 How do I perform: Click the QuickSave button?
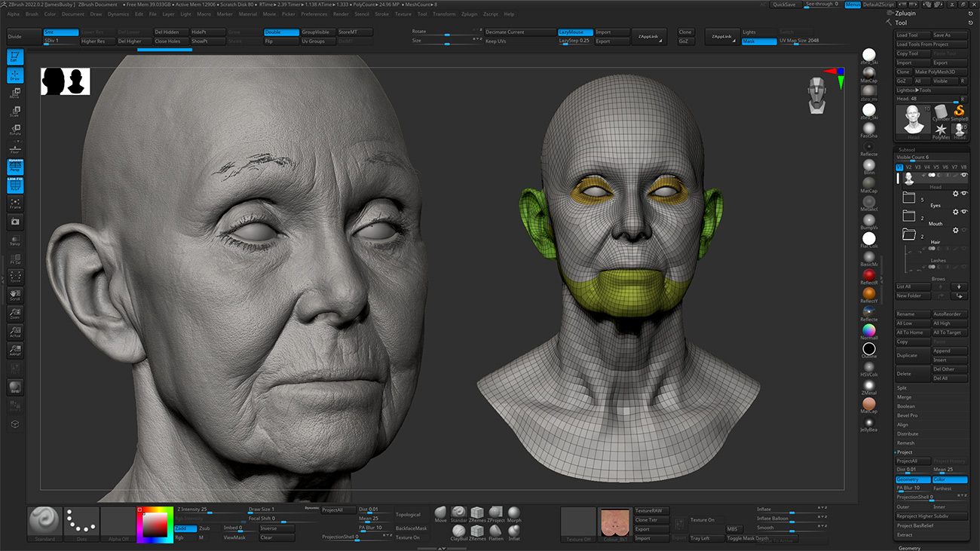point(784,5)
